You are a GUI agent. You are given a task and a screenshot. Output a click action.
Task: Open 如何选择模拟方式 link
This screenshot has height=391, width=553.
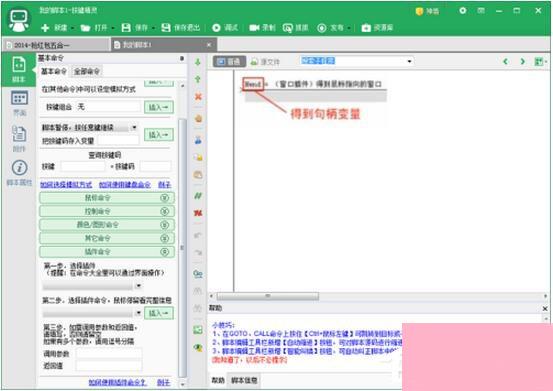(66, 185)
